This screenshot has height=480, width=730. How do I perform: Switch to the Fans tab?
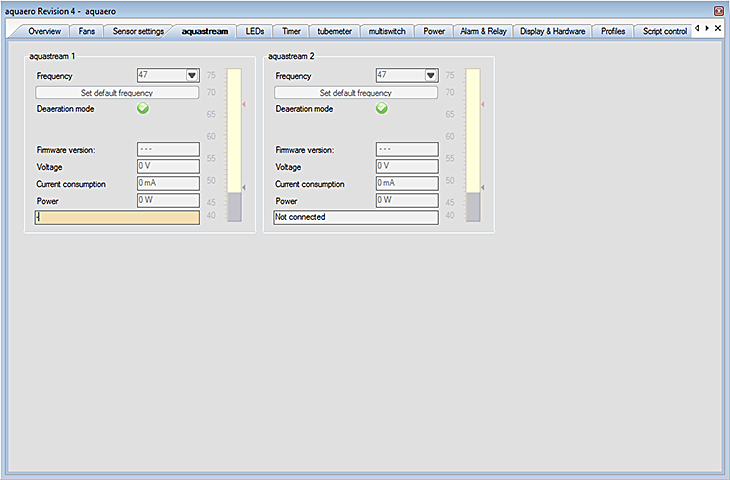pyautogui.click(x=88, y=31)
